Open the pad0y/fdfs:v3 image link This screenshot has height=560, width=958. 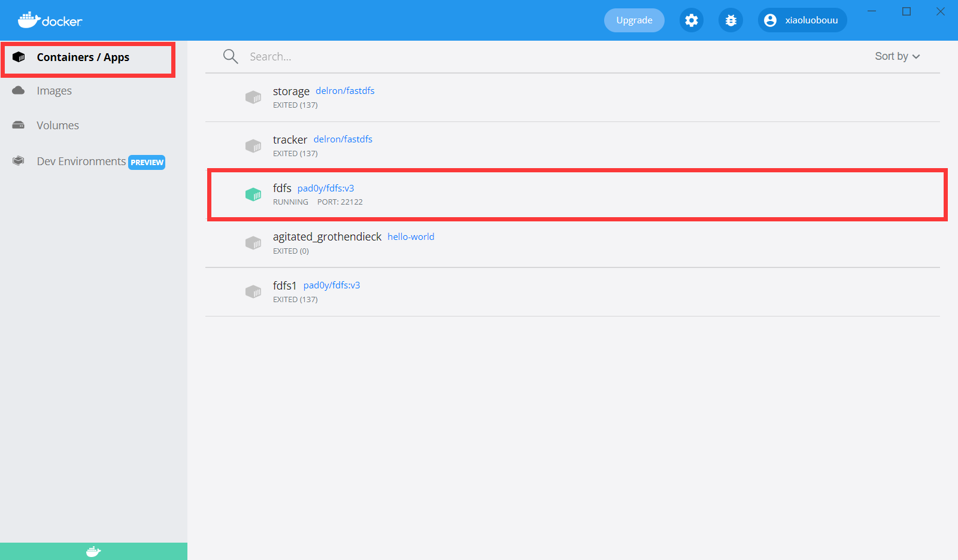tap(325, 187)
